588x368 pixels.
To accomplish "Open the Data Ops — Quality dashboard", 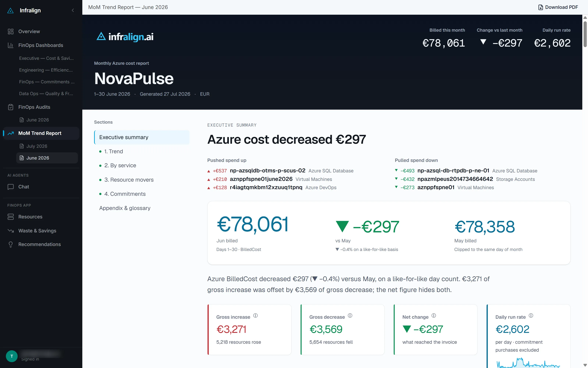I will point(46,93).
